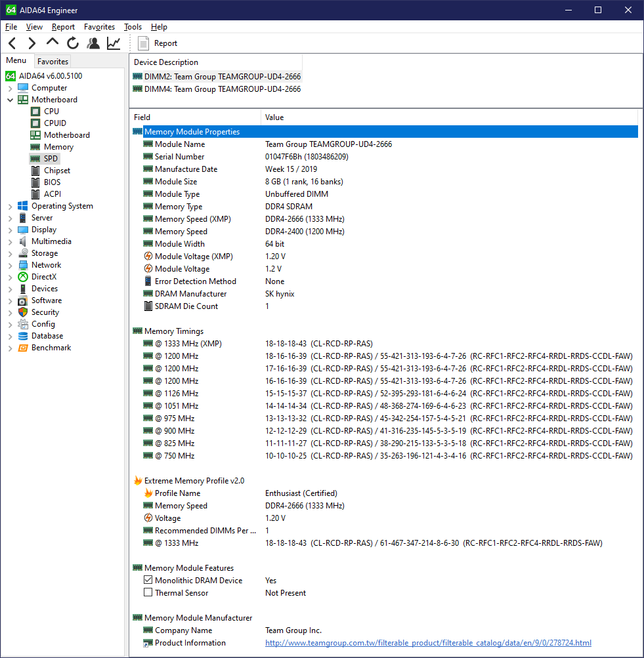Click the Memory tree icon
The image size is (644, 658).
click(35, 147)
